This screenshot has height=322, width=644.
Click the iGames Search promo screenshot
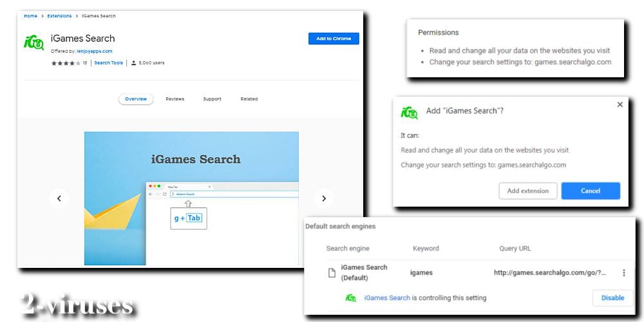coord(191,198)
